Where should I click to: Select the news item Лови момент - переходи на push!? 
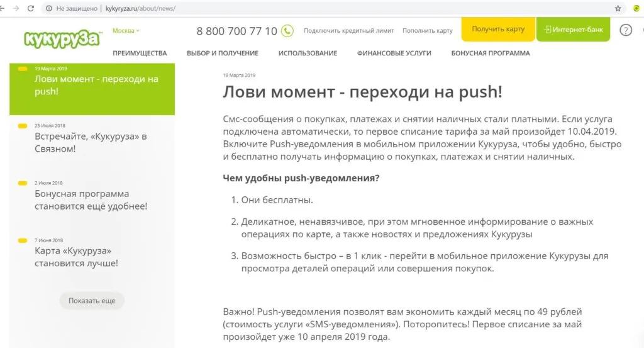(92, 89)
